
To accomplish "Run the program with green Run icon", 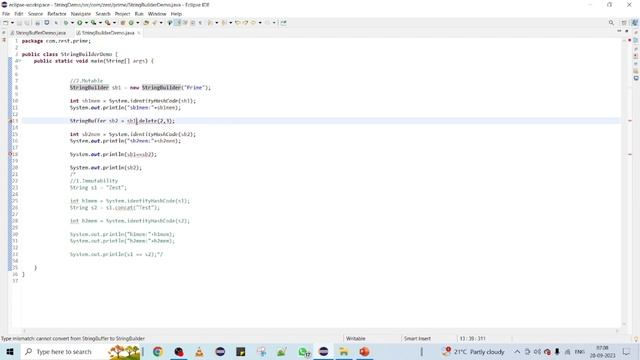I will [80, 23].
